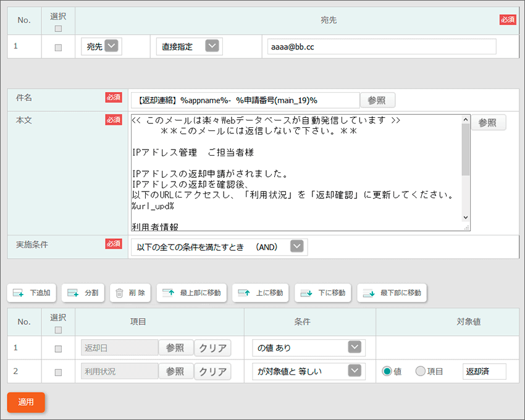Click the 返却日 item field
Screen dimensions: 525x420
(120, 348)
